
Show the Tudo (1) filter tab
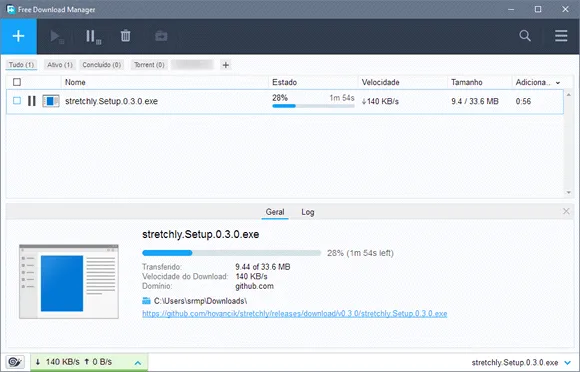click(21, 65)
